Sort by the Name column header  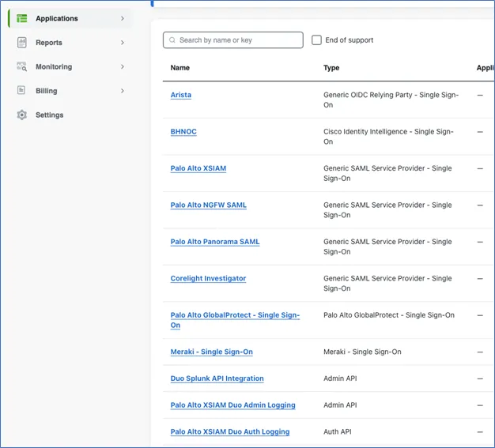click(x=180, y=68)
